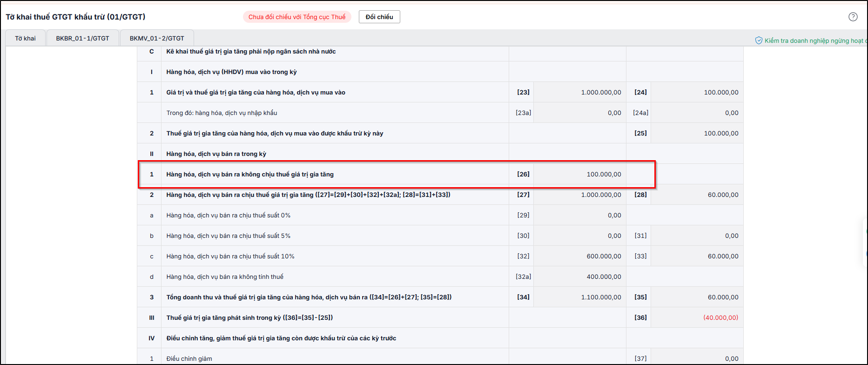The height and width of the screenshot is (365, 868).
Task: Click the shield check icon for business status
Action: pos(759,41)
